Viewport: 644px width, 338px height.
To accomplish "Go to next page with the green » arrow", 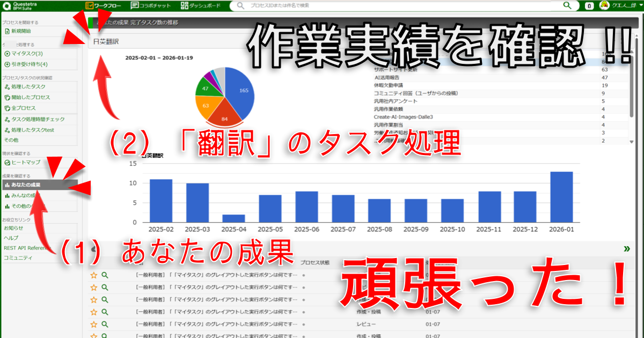I will pyautogui.click(x=627, y=248).
